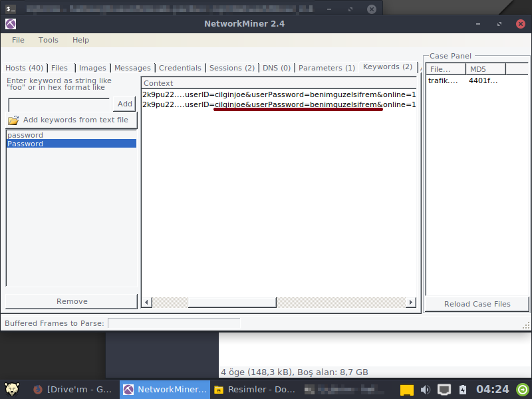Click NetworkMiner taskbar button

(165, 390)
